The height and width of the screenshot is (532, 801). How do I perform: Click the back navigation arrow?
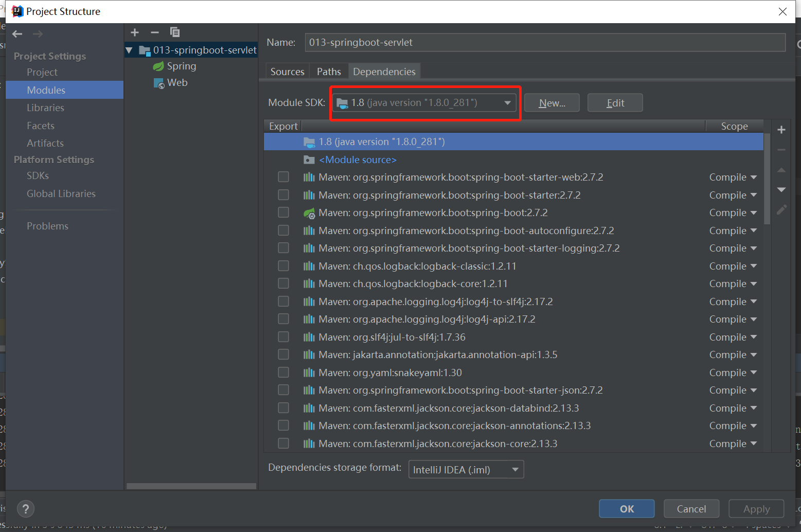(x=17, y=34)
